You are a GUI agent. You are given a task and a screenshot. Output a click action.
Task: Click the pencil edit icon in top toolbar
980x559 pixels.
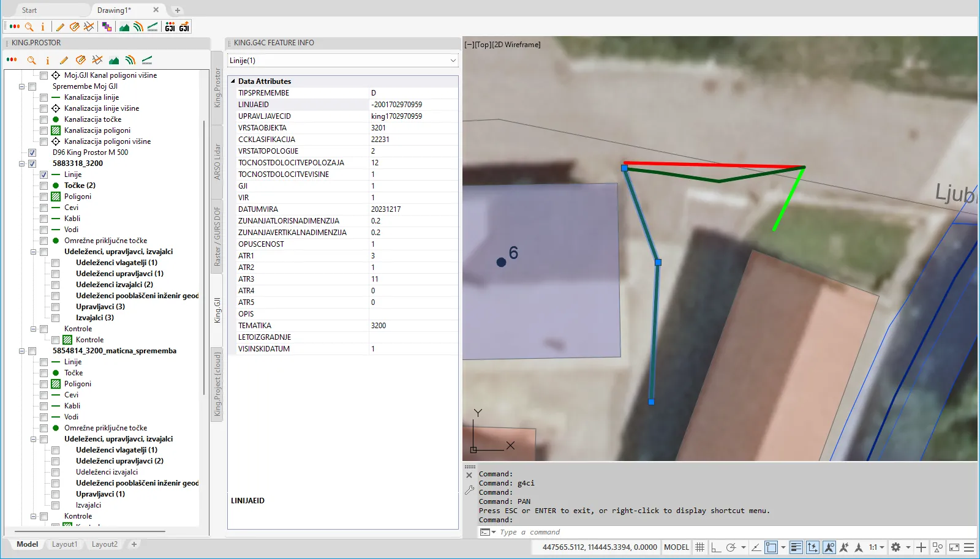coord(60,27)
